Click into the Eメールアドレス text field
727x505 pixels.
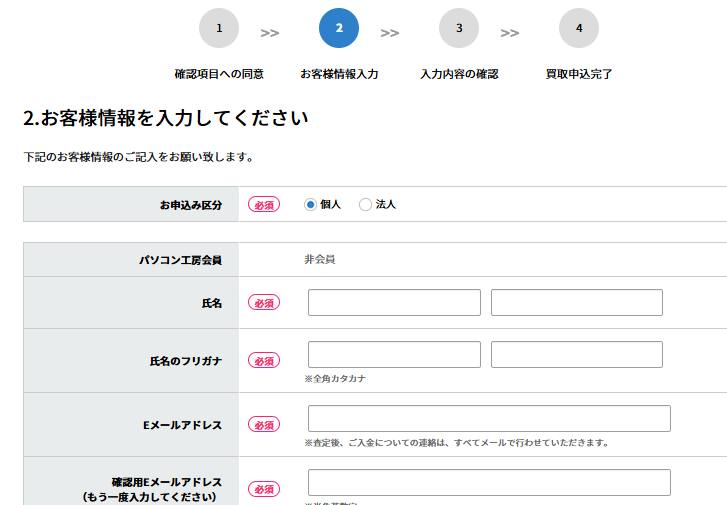pos(489,418)
